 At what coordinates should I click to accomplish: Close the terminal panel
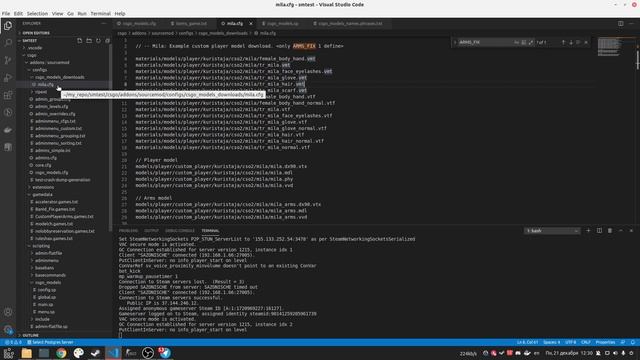click(x=631, y=231)
